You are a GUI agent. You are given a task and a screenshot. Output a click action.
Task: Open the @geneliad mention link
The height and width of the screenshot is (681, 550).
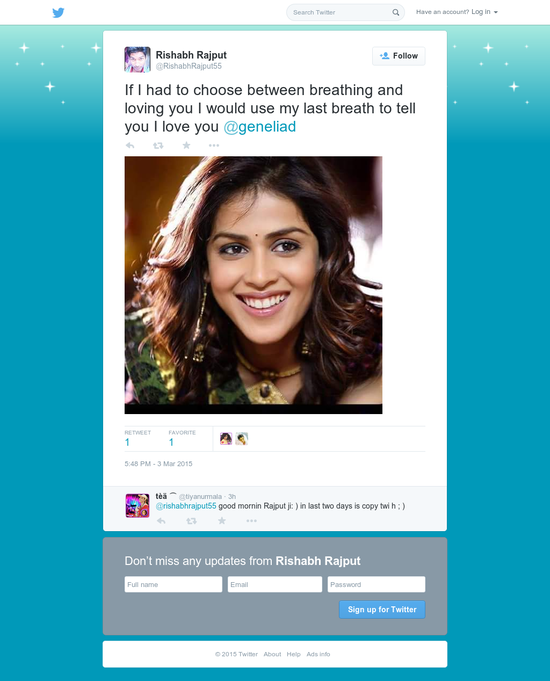(259, 127)
